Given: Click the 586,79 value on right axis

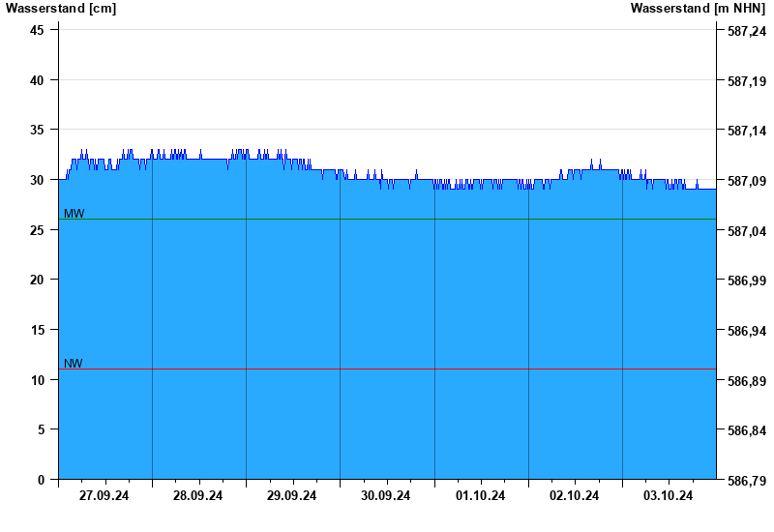Looking at the screenshot, I should (747, 481).
